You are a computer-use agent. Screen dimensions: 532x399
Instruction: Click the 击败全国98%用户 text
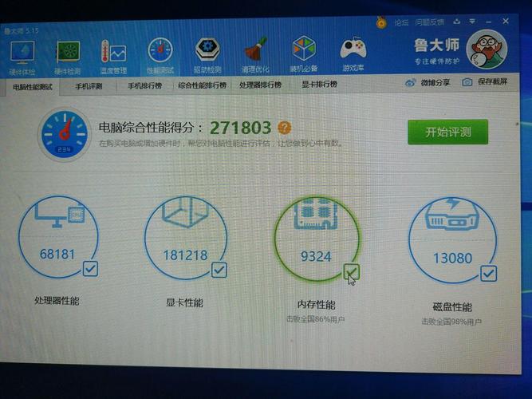click(451, 322)
